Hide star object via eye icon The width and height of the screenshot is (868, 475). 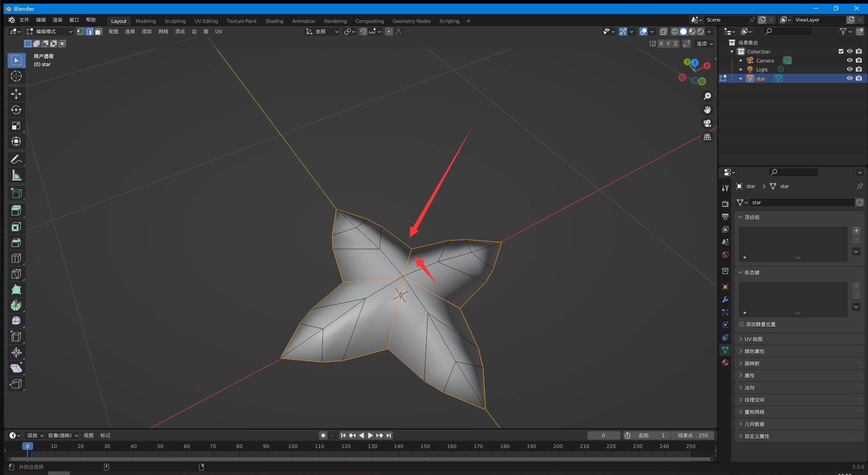click(850, 78)
